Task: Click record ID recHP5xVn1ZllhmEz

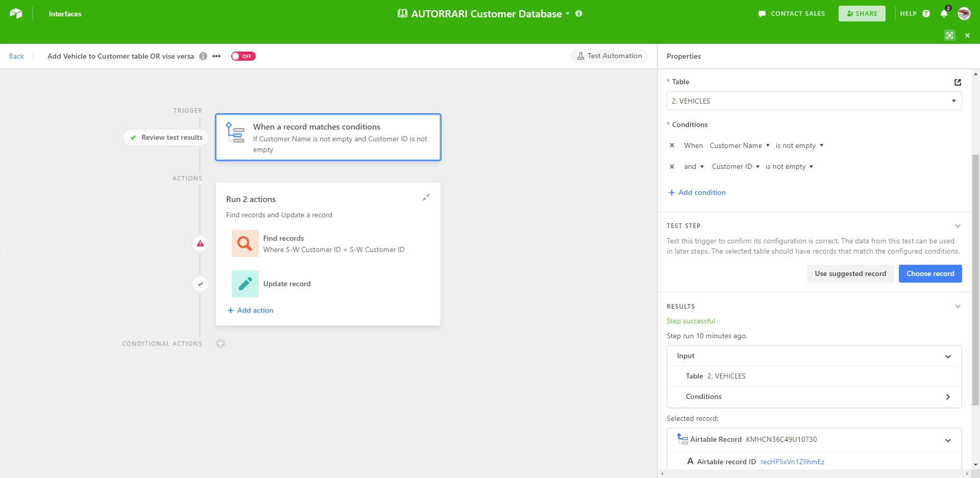Action: (x=792, y=462)
